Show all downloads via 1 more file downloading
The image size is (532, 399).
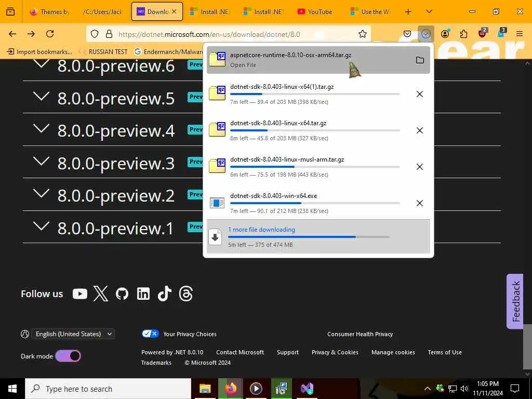(x=318, y=236)
